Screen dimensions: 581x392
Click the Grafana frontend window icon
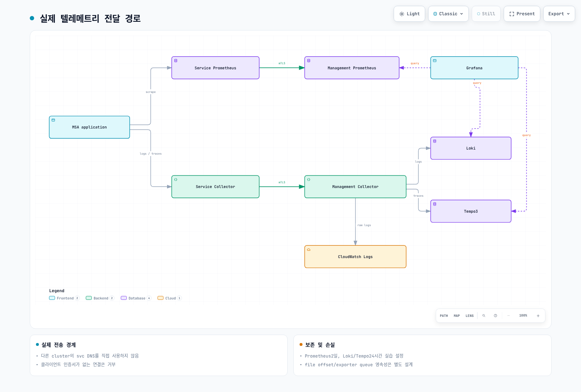435,61
